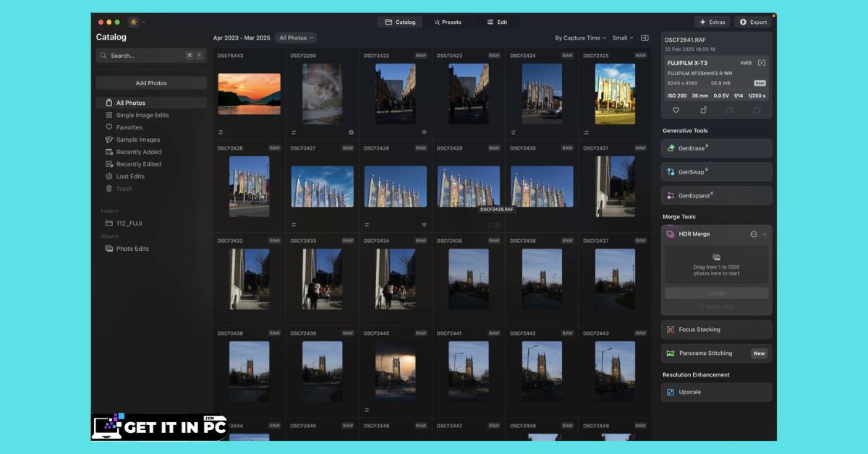Click the reject circle icon on DSCF2429
868x454 pixels.
pos(497,225)
